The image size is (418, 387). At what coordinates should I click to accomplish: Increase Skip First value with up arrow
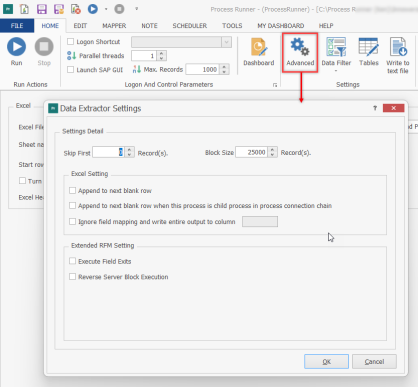(x=130, y=150)
